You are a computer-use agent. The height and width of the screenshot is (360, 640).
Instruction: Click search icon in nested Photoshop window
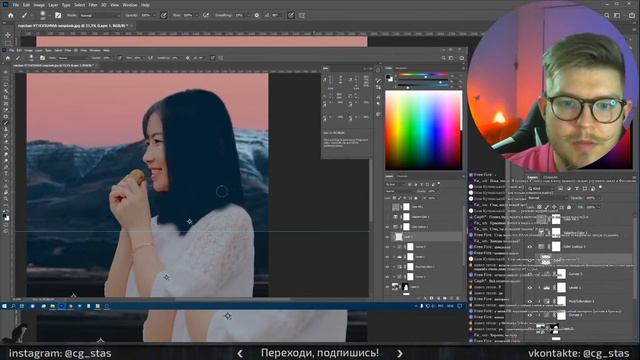444,58
